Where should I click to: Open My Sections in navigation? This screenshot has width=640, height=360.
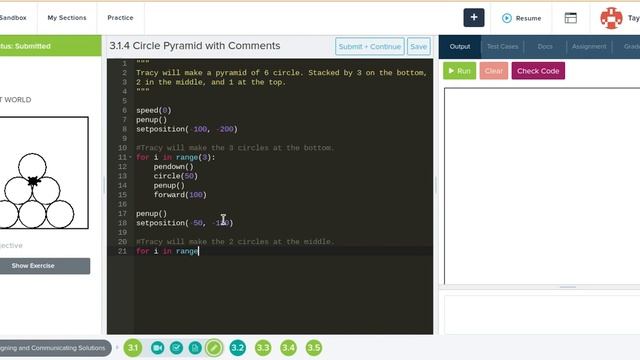(x=67, y=18)
